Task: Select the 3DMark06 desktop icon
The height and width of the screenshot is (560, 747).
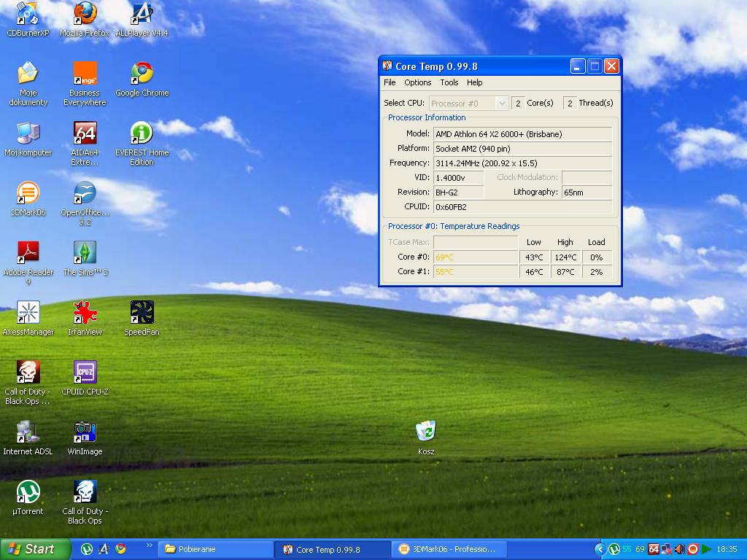Action: [28, 193]
